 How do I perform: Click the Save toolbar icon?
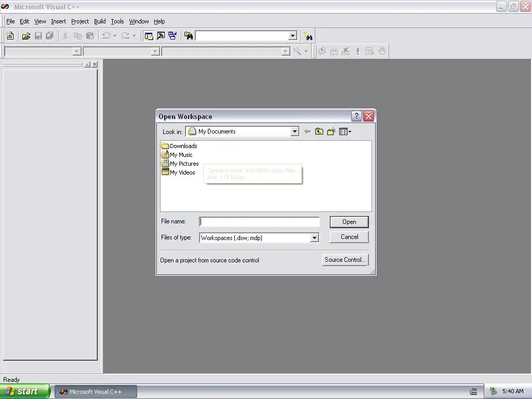(38, 36)
